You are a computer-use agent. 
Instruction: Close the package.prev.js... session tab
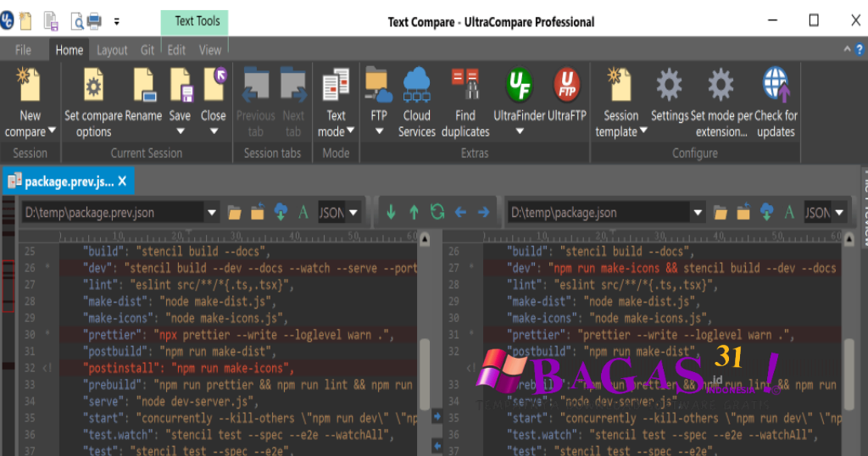(x=122, y=181)
